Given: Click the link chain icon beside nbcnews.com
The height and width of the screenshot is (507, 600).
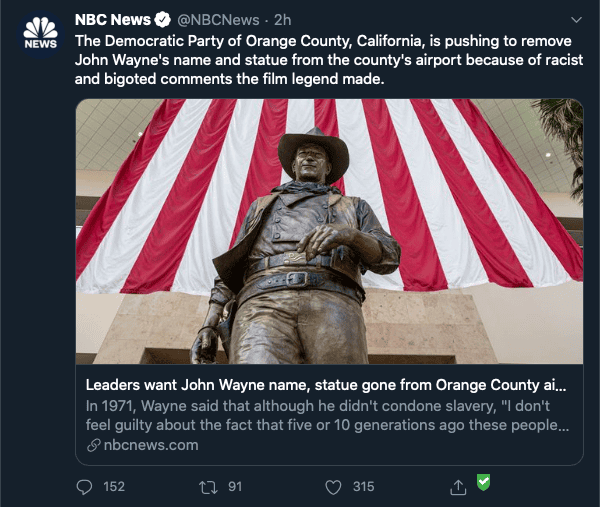Looking at the screenshot, I should tap(93, 445).
